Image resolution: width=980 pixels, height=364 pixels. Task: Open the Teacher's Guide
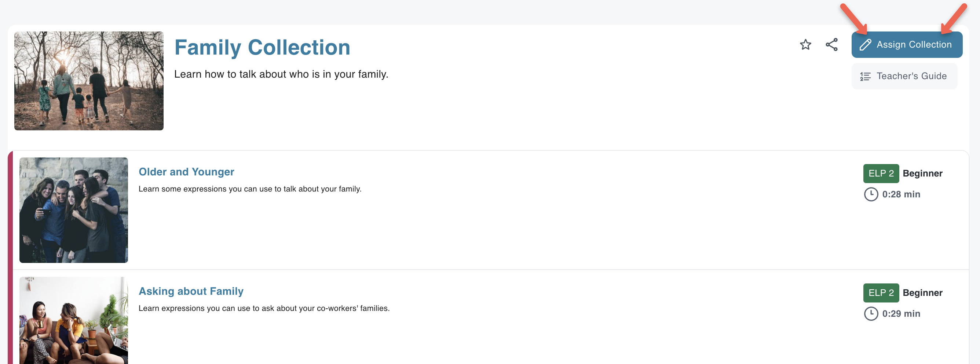coord(904,77)
